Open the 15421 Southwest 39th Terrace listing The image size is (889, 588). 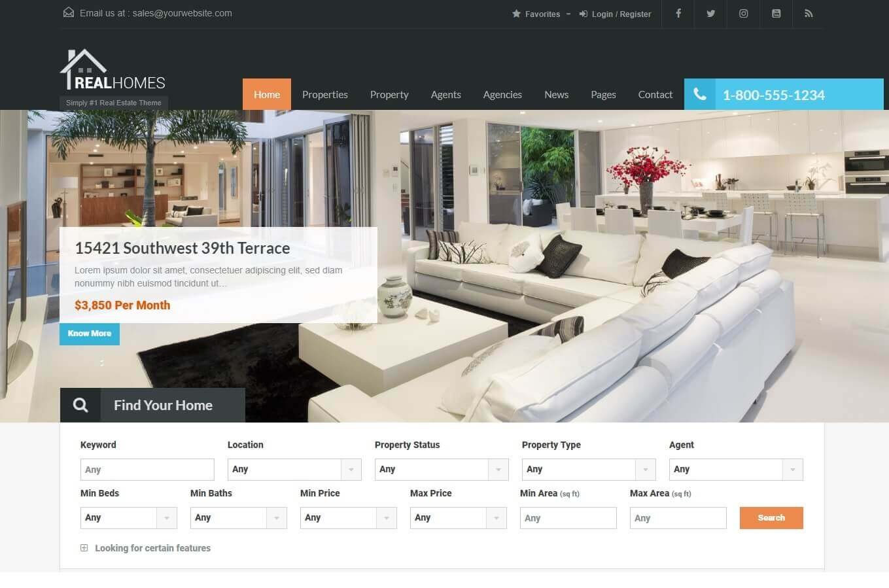click(183, 248)
